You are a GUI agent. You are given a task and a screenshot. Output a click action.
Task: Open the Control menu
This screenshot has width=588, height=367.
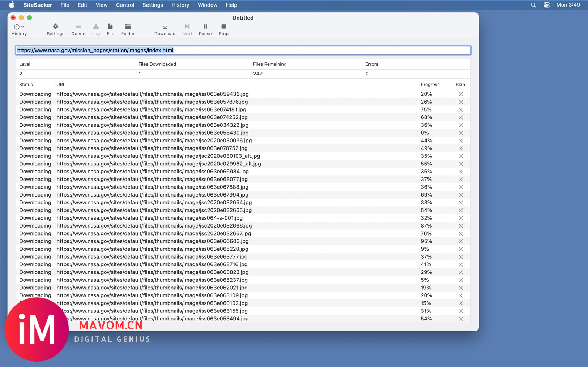125,5
